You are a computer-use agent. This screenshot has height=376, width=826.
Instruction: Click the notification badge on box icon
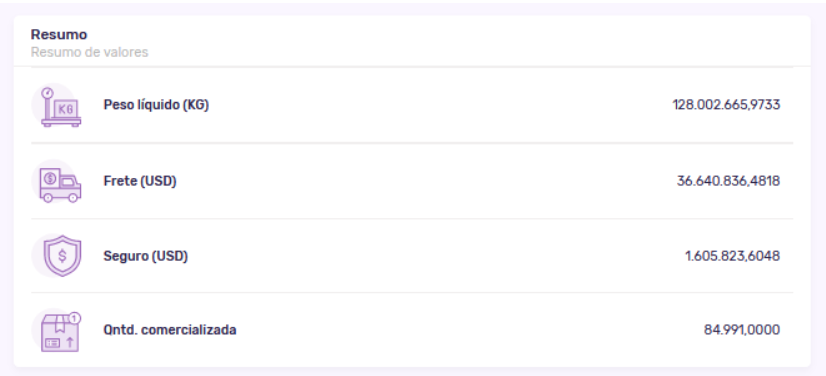pyautogui.click(x=75, y=318)
